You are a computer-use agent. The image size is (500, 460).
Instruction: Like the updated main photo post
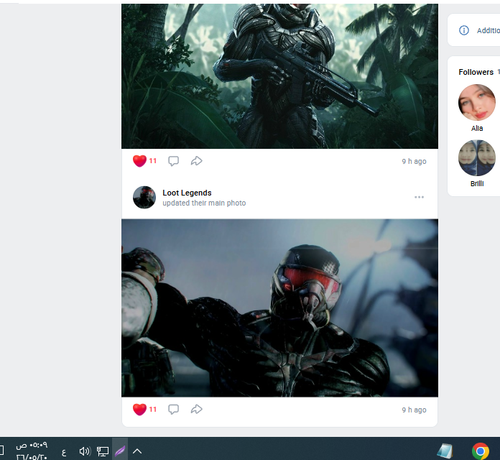click(139, 409)
